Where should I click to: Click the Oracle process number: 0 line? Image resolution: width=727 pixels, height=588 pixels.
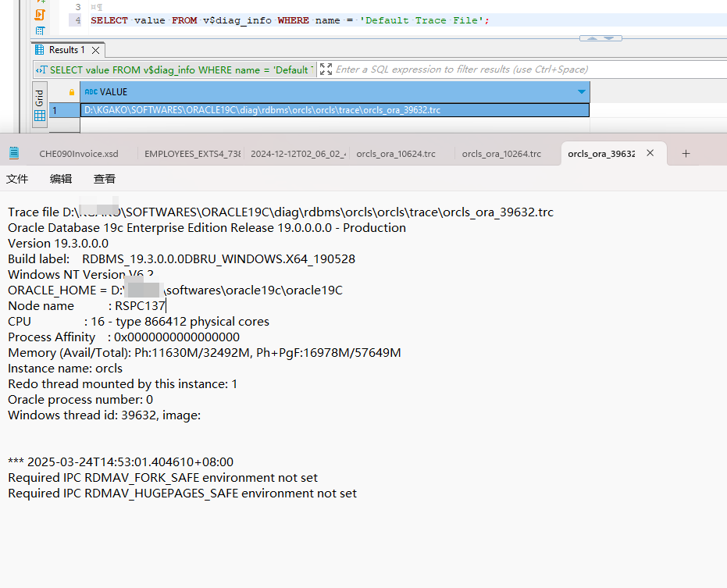point(80,400)
